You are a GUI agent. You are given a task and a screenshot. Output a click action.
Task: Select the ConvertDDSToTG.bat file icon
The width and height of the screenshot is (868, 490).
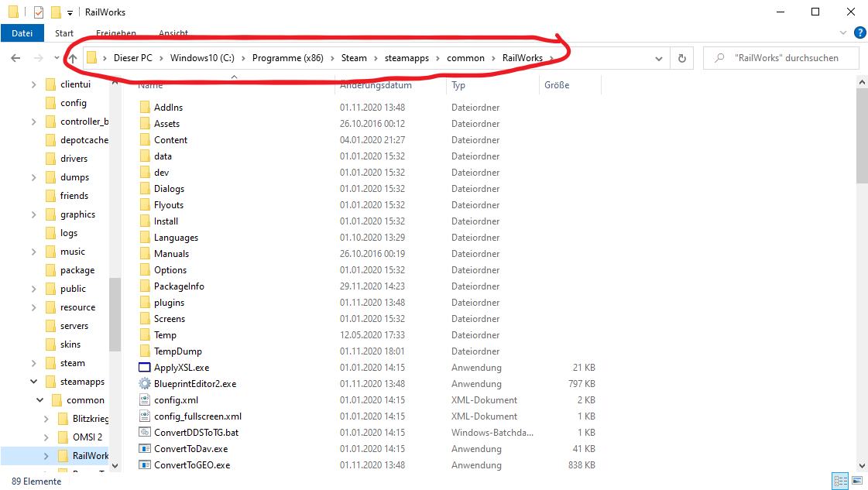[145, 433]
